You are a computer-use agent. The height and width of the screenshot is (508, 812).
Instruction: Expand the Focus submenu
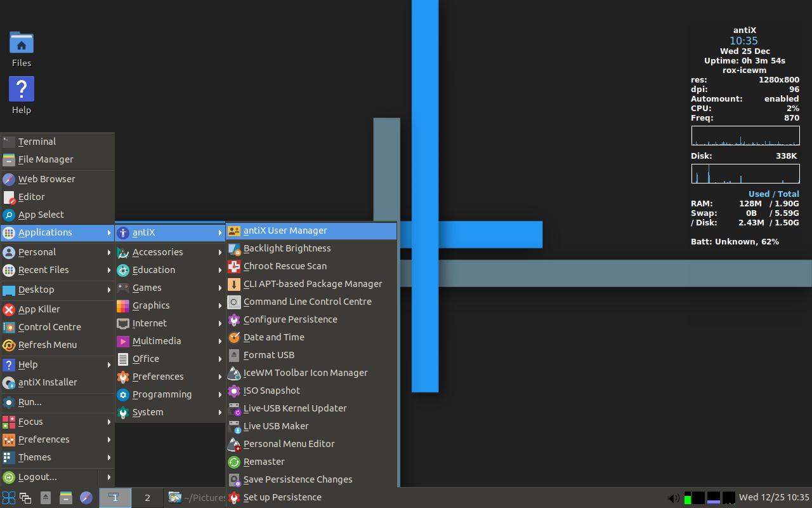(x=58, y=422)
